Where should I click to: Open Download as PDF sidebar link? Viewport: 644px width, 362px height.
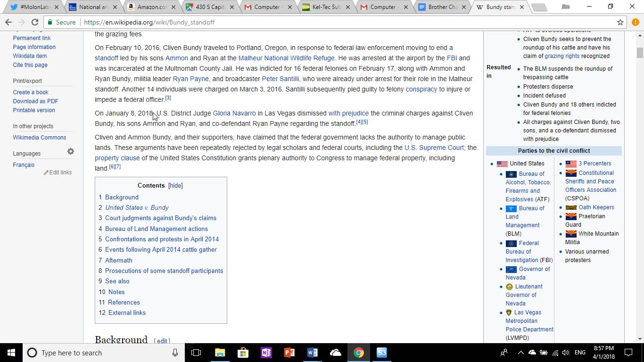36,101
